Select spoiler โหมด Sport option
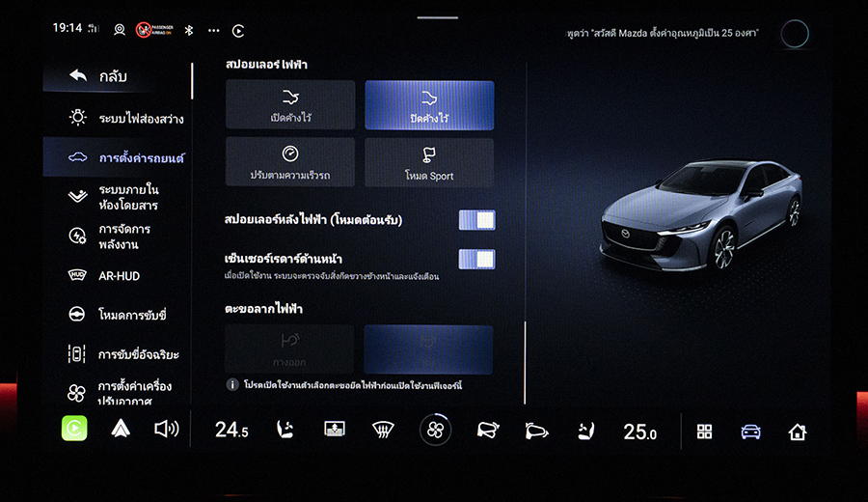The height and width of the screenshot is (502, 868). [429, 162]
